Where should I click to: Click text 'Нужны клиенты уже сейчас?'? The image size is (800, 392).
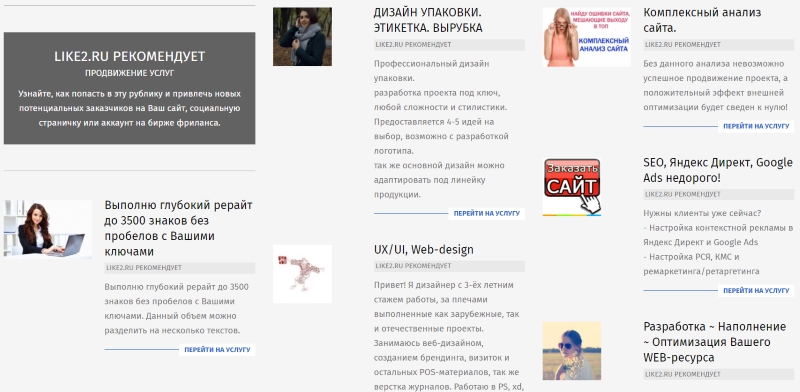pos(702,213)
